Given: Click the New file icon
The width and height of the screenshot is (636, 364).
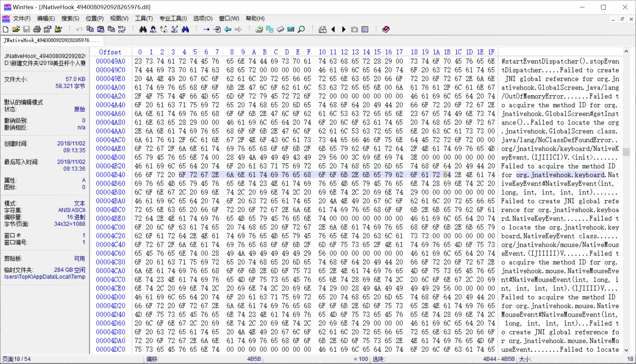Looking at the screenshot, I should click(6, 29).
